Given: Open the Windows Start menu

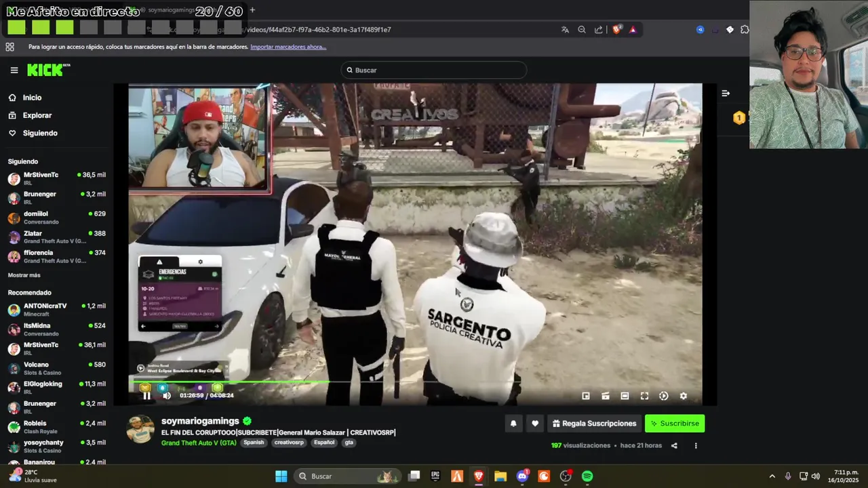Looking at the screenshot, I should click(281, 476).
